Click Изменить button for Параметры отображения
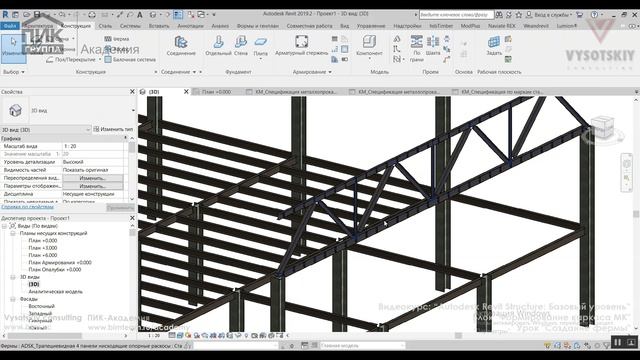 point(92,186)
